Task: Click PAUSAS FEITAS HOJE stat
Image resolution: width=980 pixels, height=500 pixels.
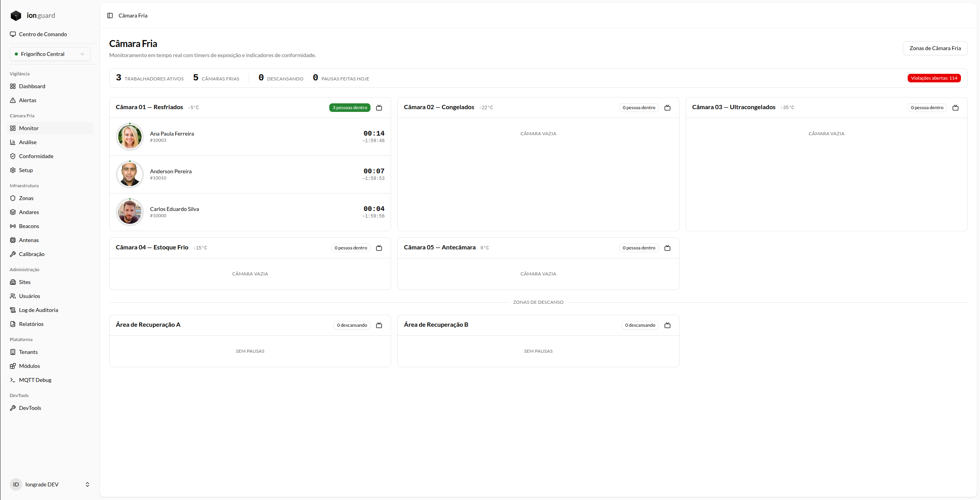Action: (x=341, y=78)
